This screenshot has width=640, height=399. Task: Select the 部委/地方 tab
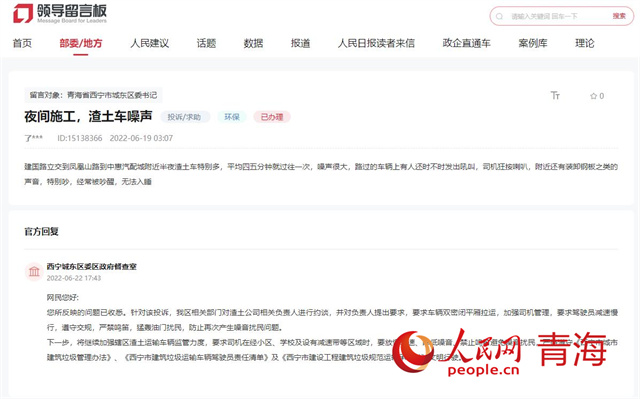pyautogui.click(x=81, y=43)
